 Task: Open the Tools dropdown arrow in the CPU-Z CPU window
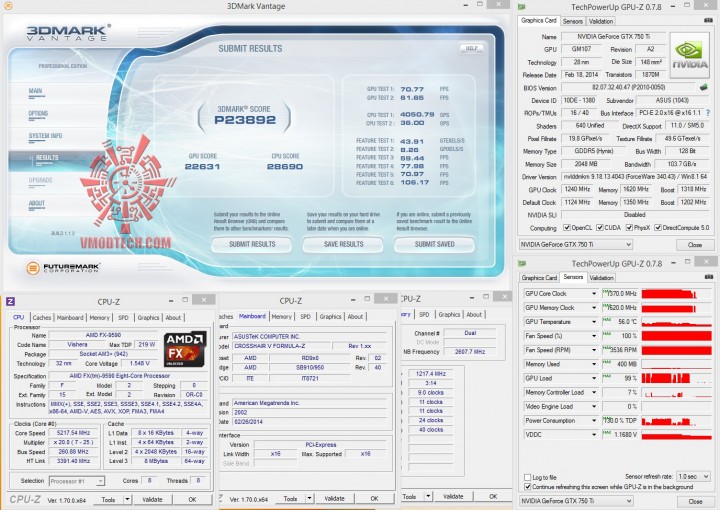click(x=127, y=499)
